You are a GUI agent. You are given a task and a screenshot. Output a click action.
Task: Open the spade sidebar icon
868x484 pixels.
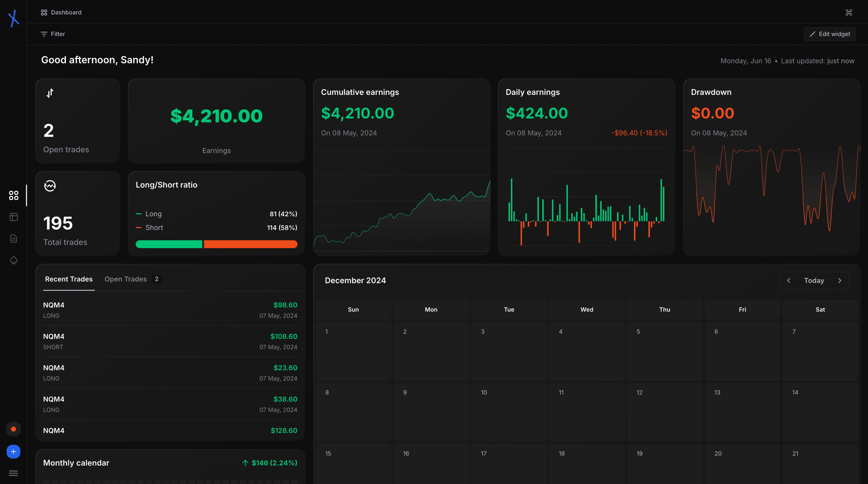(13, 260)
